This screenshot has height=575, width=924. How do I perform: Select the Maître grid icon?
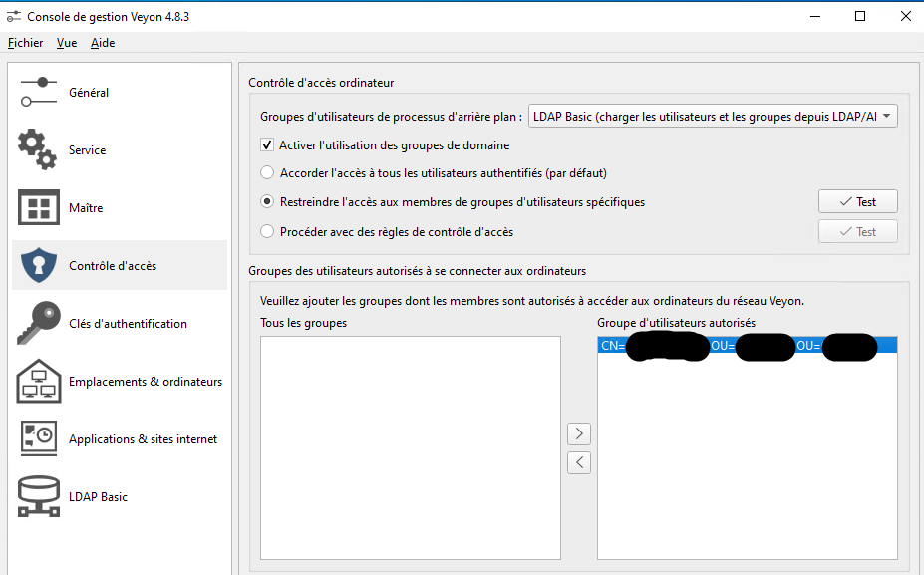point(39,207)
